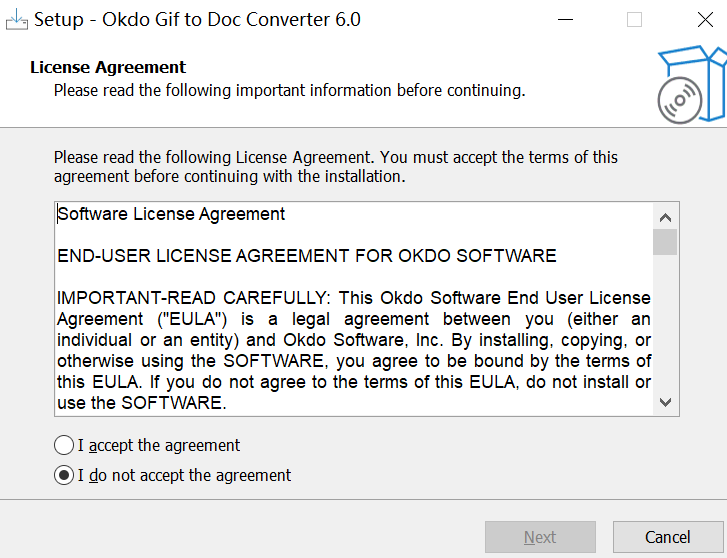This screenshot has width=727, height=558.
Task: Click the blue box and disc installer image
Action: [x=691, y=84]
